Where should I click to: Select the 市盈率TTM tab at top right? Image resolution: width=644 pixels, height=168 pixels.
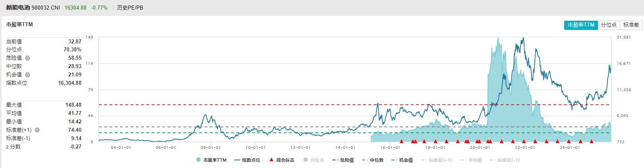click(x=581, y=25)
